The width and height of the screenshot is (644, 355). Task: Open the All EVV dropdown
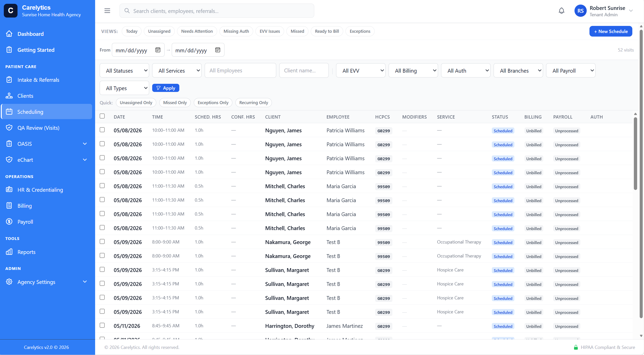pyautogui.click(x=361, y=70)
